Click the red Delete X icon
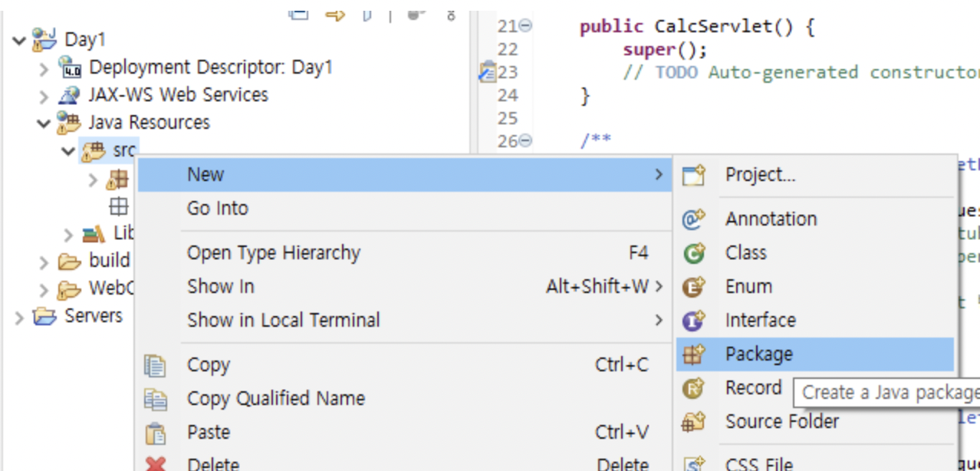Viewport: 980px width, 471px height. click(156, 464)
